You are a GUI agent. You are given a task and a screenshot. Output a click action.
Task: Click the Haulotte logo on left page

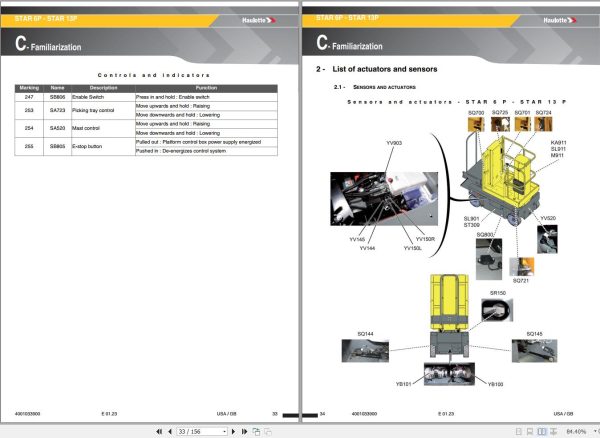(x=259, y=20)
